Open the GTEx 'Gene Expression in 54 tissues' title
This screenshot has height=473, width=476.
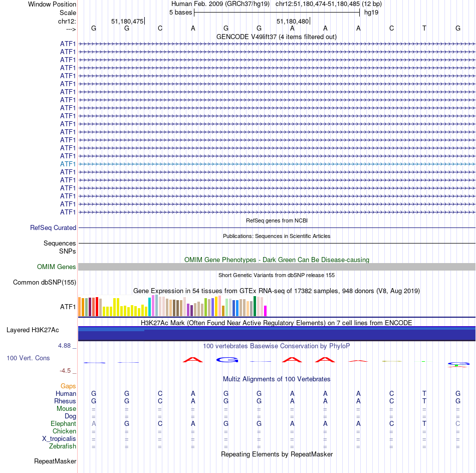276,291
